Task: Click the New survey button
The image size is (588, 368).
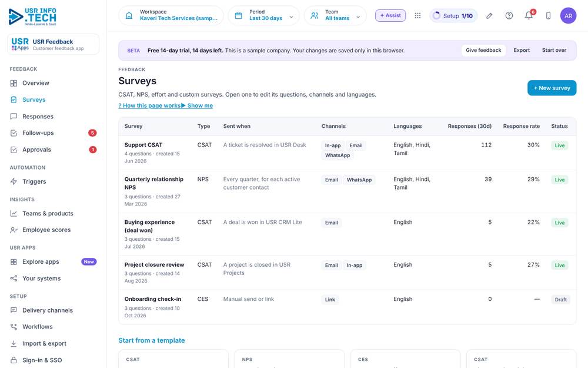Action: pos(552,88)
